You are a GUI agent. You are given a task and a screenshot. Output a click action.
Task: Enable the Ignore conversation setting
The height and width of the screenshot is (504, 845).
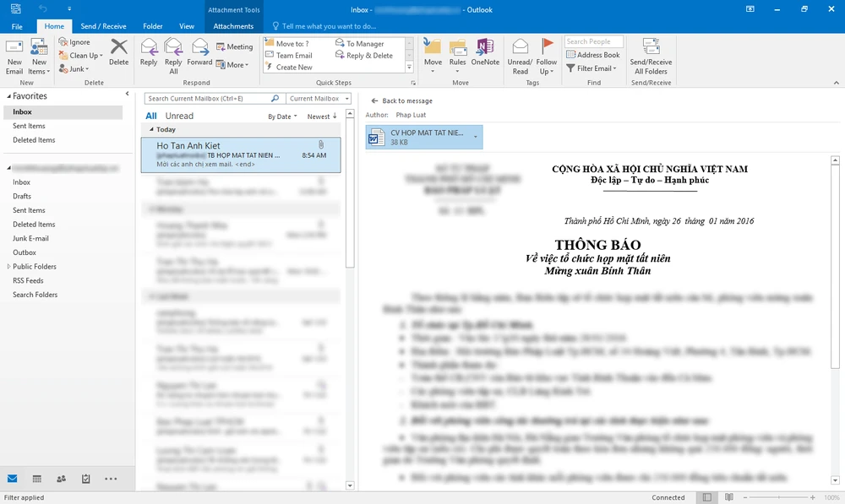pos(75,41)
